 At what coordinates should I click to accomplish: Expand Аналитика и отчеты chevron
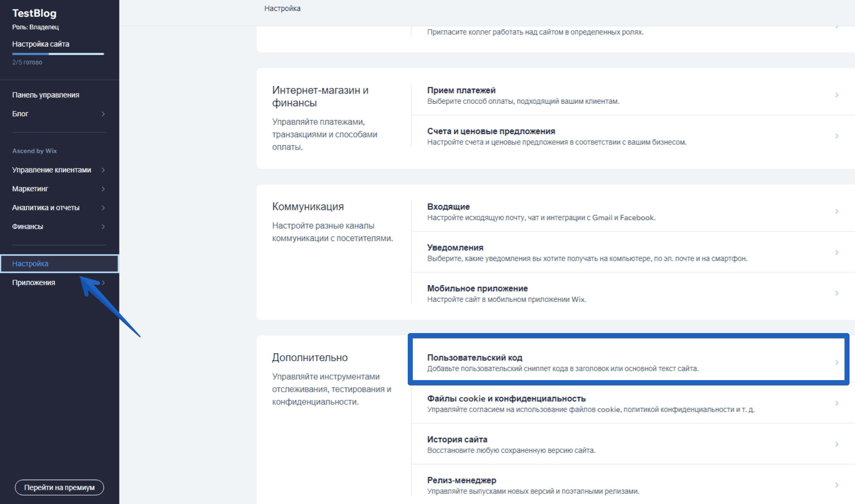(x=103, y=208)
